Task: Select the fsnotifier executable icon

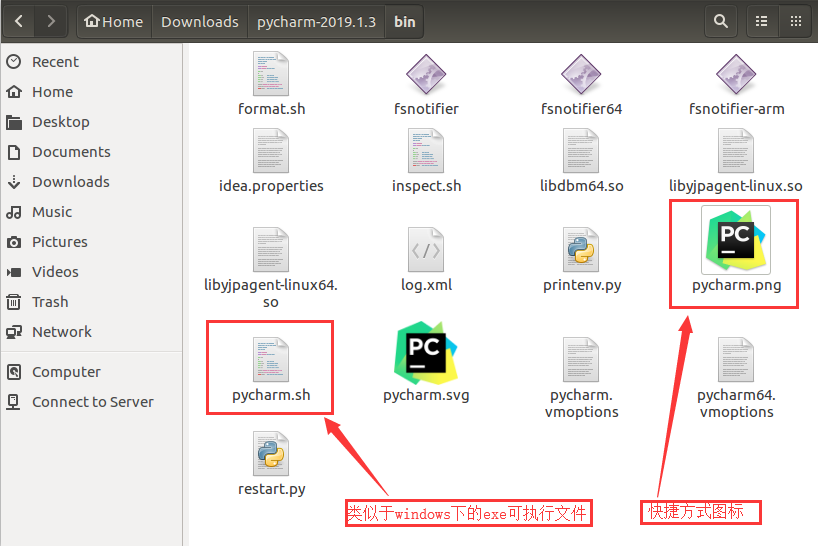Action: (x=426, y=74)
